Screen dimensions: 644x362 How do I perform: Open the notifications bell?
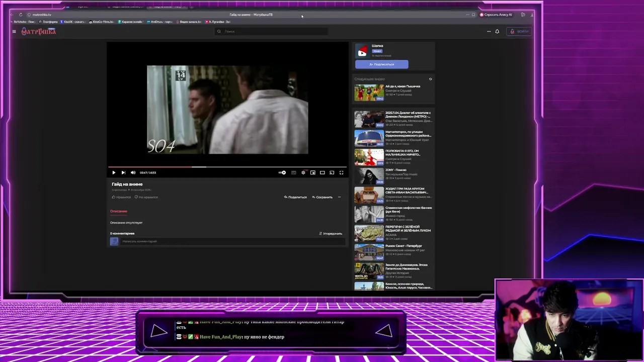[x=497, y=31]
